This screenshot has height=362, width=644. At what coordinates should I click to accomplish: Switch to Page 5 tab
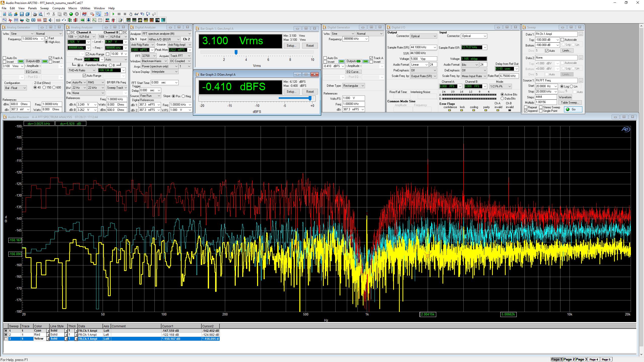point(606,359)
